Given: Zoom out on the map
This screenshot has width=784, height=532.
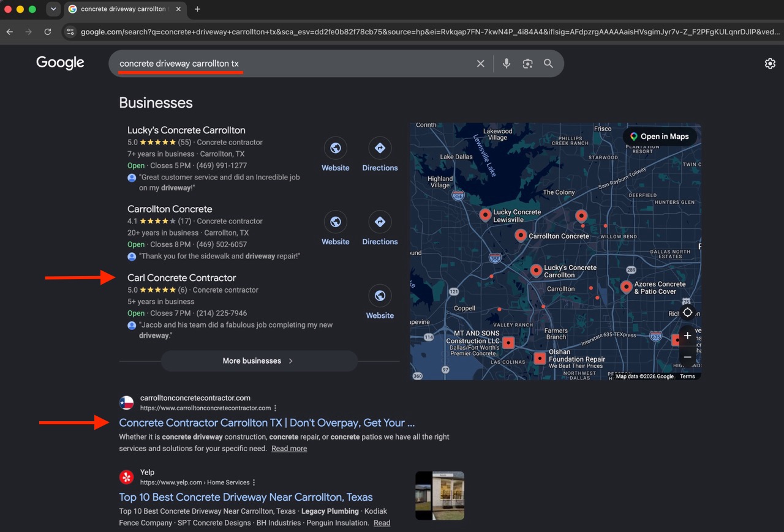Looking at the screenshot, I should pyautogui.click(x=687, y=357).
